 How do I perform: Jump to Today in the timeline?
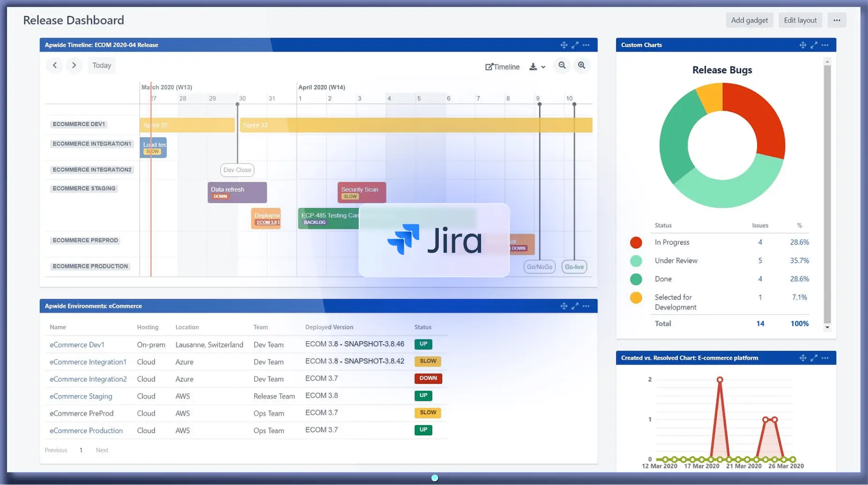[102, 65]
